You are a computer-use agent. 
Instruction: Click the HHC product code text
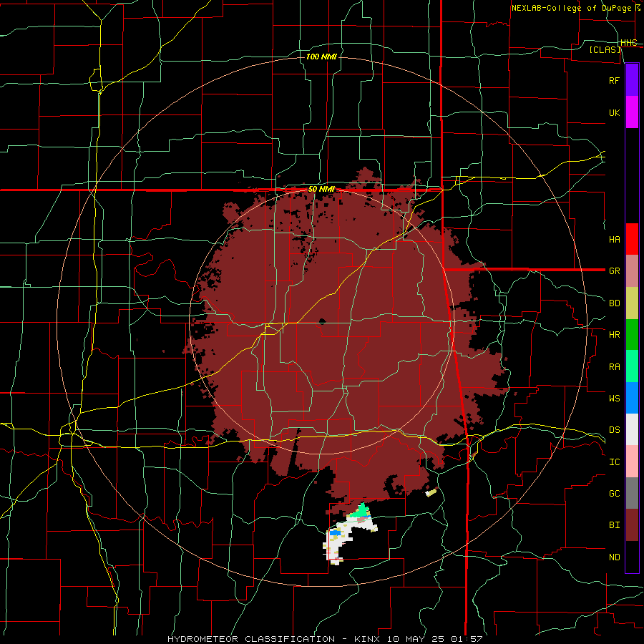(628, 43)
